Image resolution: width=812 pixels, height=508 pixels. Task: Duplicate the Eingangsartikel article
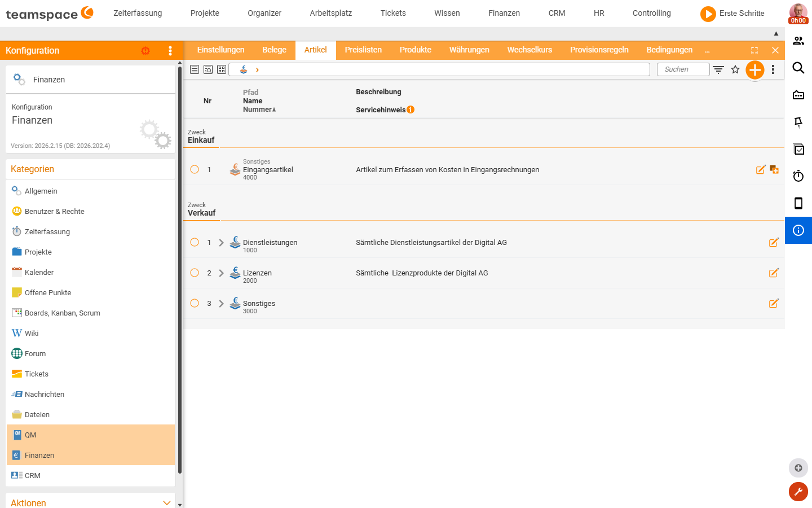point(774,169)
